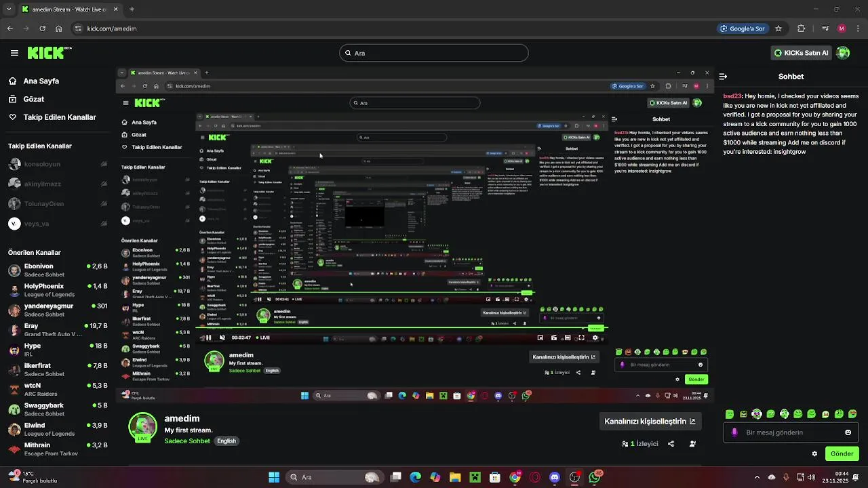Click the browser home button
This screenshot has height=488, width=868.
59,28
